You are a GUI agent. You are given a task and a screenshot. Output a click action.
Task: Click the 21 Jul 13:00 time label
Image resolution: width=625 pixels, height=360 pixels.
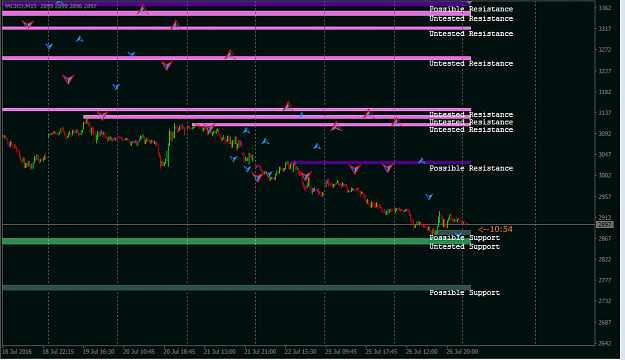(x=220, y=352)
